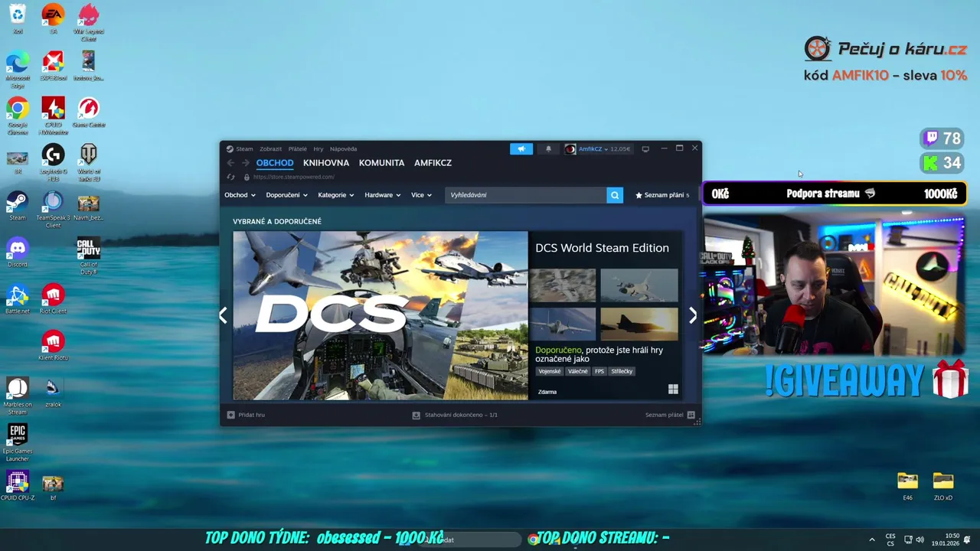
Task: Open the E46 folder on desktop
Action: pos(907,486)
